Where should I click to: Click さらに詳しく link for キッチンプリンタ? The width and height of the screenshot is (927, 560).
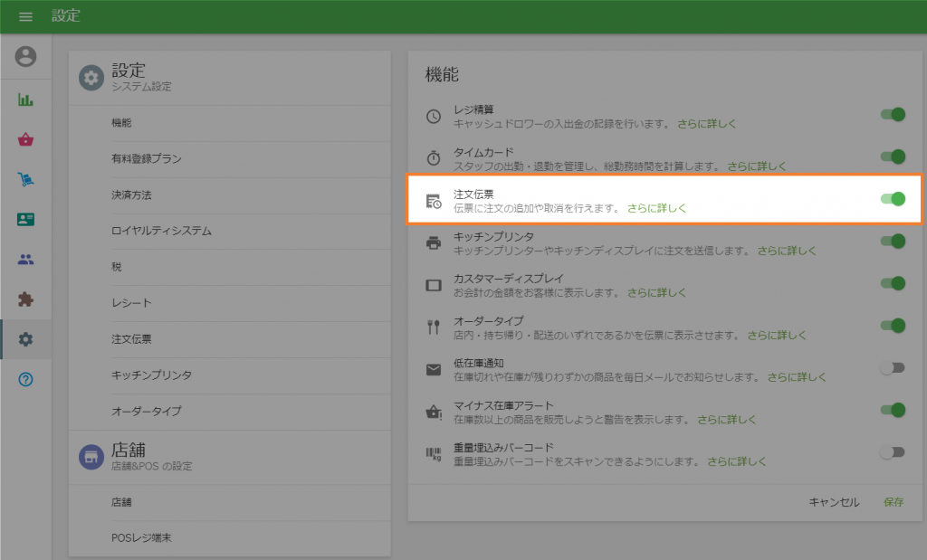(787, 251)
